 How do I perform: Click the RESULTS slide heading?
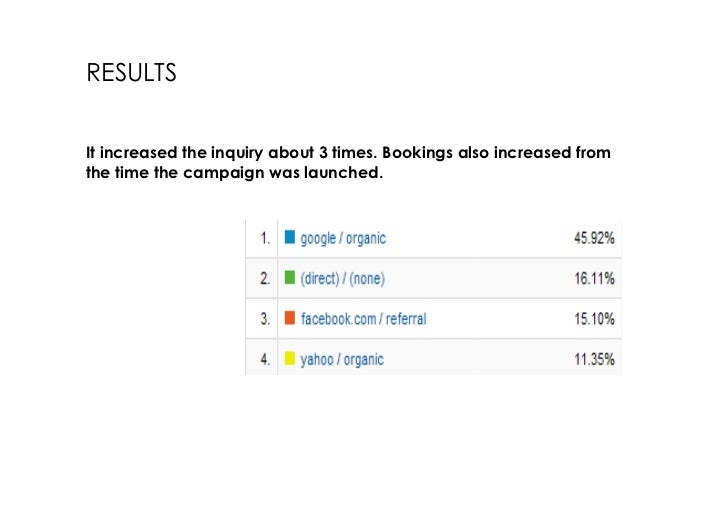click(x=131, y=74)
